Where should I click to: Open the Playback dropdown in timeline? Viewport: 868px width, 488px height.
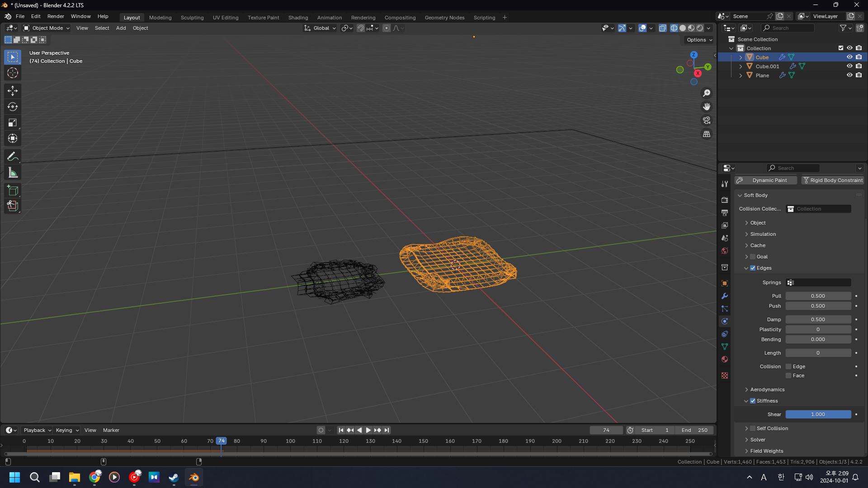pos(37,430)
